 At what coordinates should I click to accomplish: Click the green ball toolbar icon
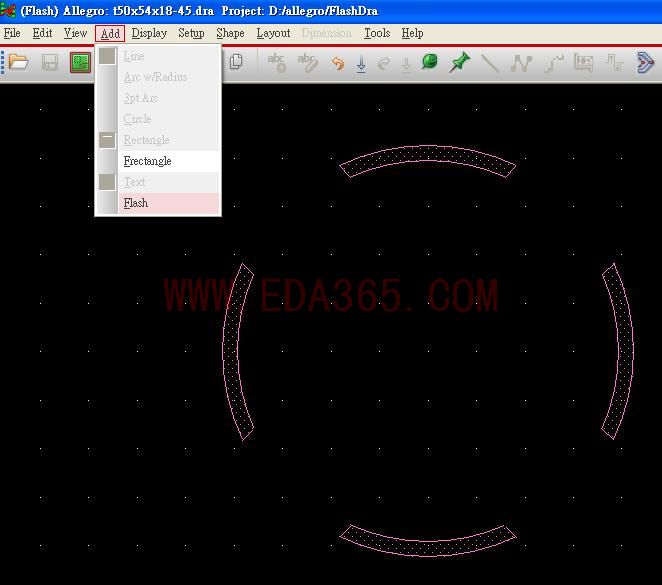point(430,62)
